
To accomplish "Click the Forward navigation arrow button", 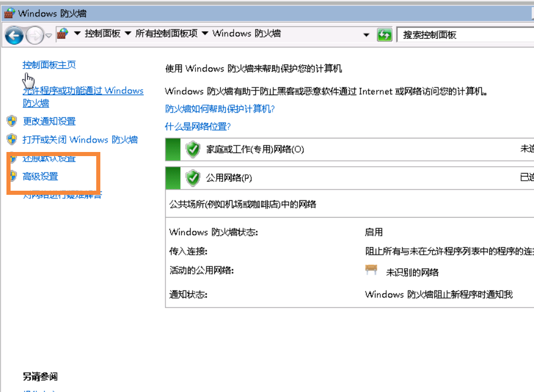I will coord(35,35).
